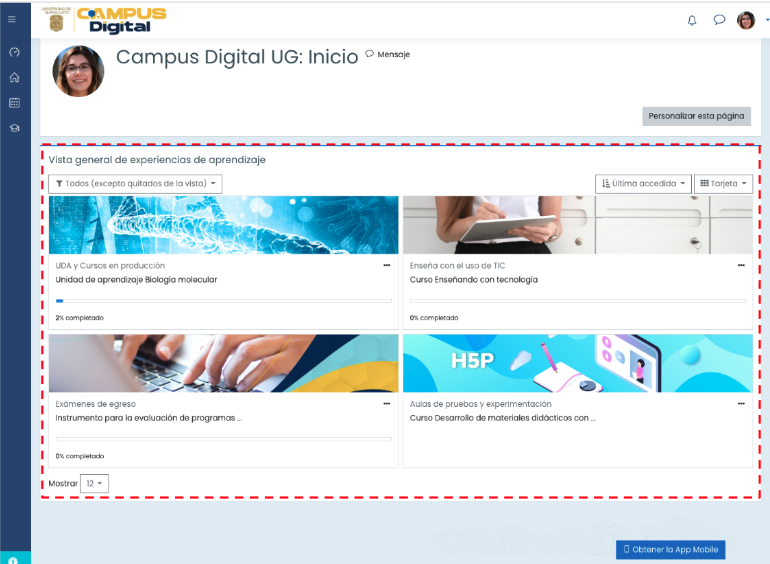The width and height of the screenshot is (770, 564).
Task: Click the DNA image of Biología molecular card
Action: point(223,225)
